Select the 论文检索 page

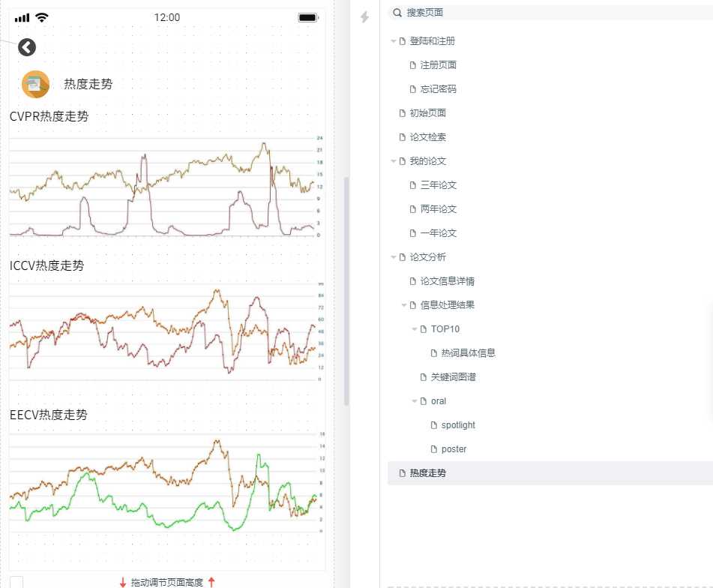pyautogui.click(x=428, y=137)
